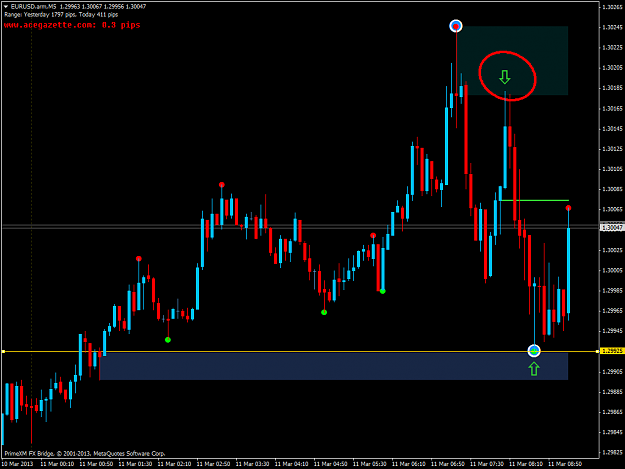The height and width of the screenshot is (469, 625).
Task: Click the 11 Mar 02:10 time label
Action: pos(175,464)
